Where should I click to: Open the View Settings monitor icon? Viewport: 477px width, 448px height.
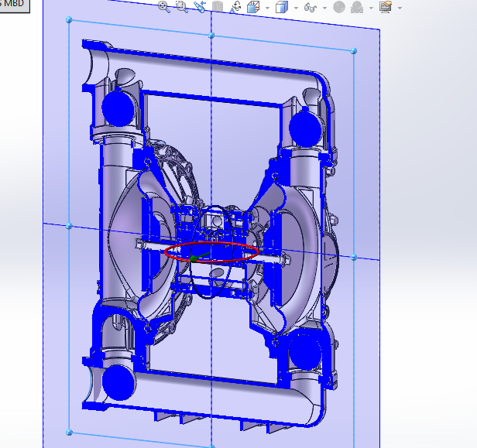386,7
